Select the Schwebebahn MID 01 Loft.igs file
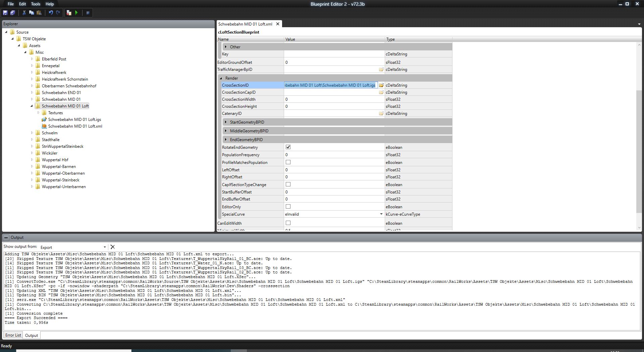 [x=74, y=120]
